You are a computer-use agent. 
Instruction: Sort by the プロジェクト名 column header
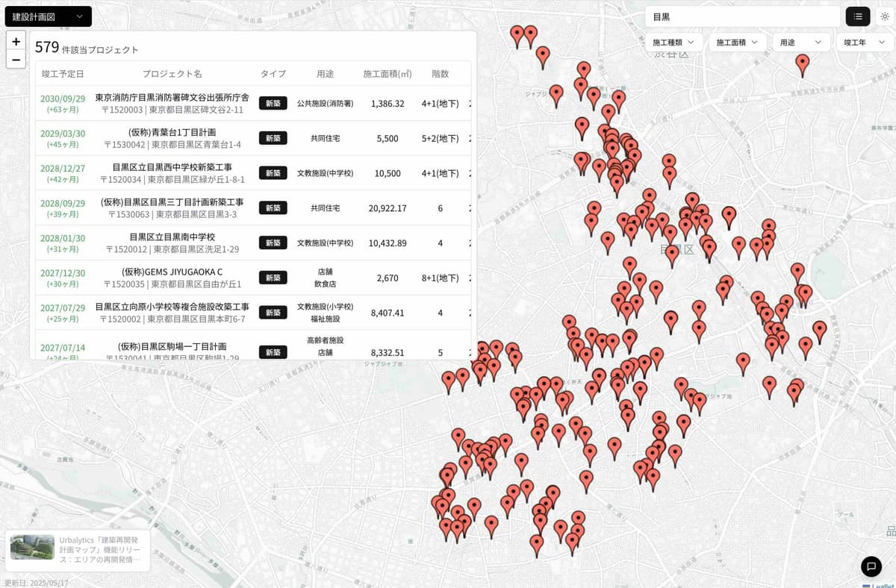click(x=172, y=74)
